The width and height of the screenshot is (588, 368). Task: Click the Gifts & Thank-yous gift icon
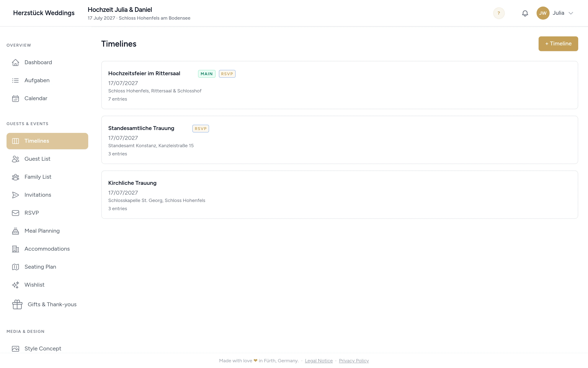[17, 304]
